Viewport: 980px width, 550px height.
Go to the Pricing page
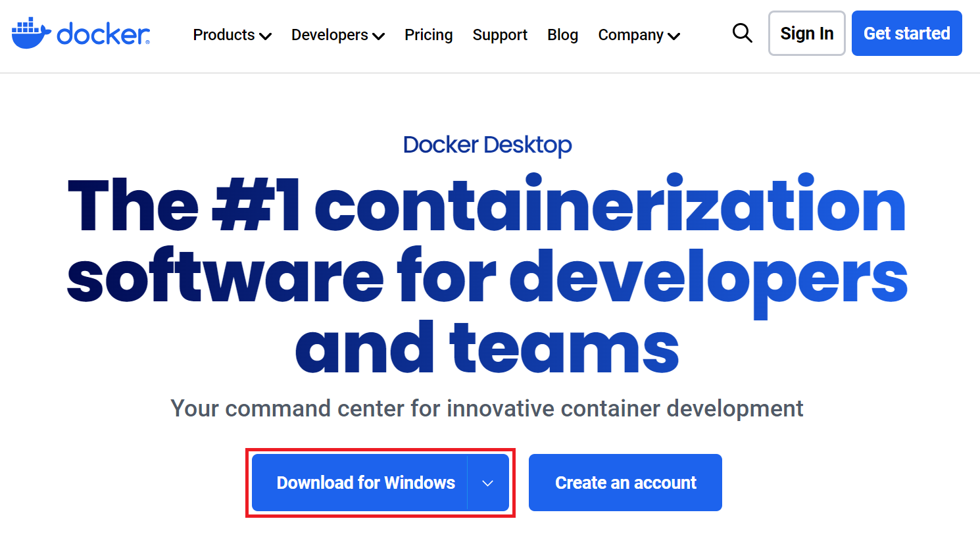click(x=429, y=35)
